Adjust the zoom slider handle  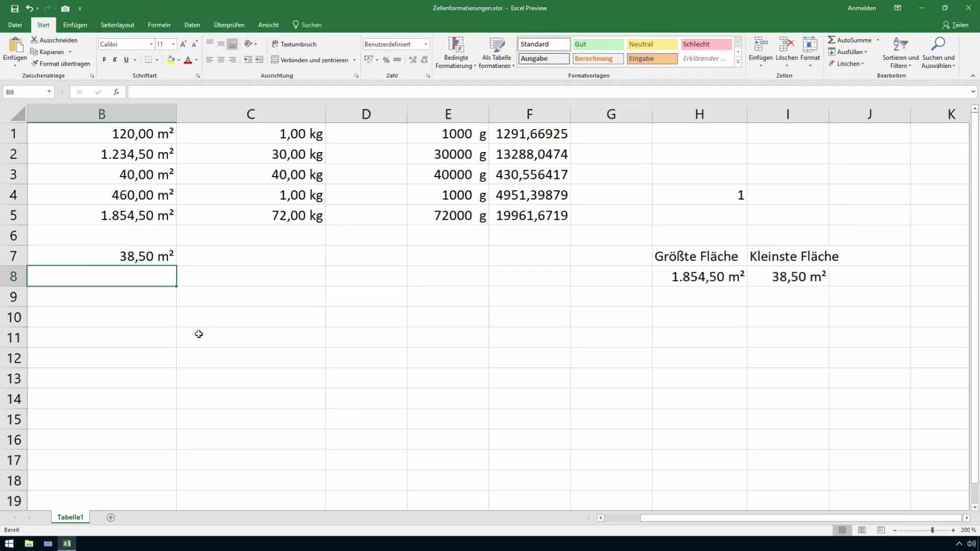(x=932, y=530)
